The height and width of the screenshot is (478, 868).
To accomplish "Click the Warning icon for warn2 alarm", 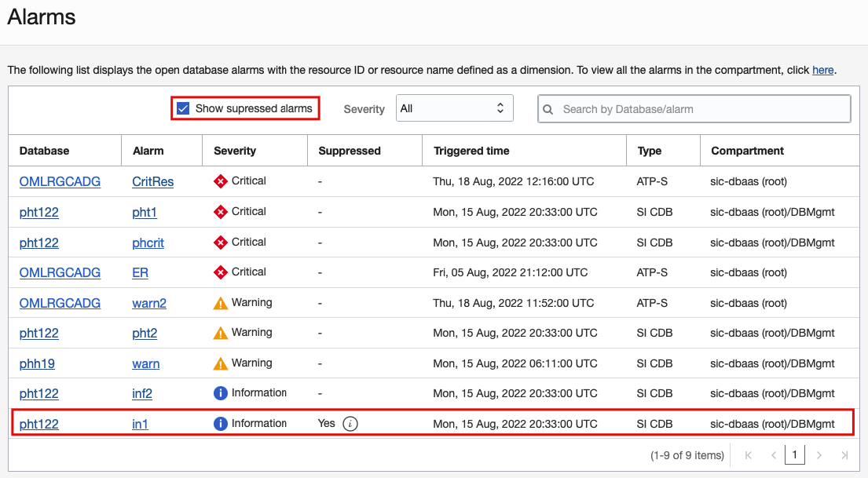I will (x=221, y=303).
